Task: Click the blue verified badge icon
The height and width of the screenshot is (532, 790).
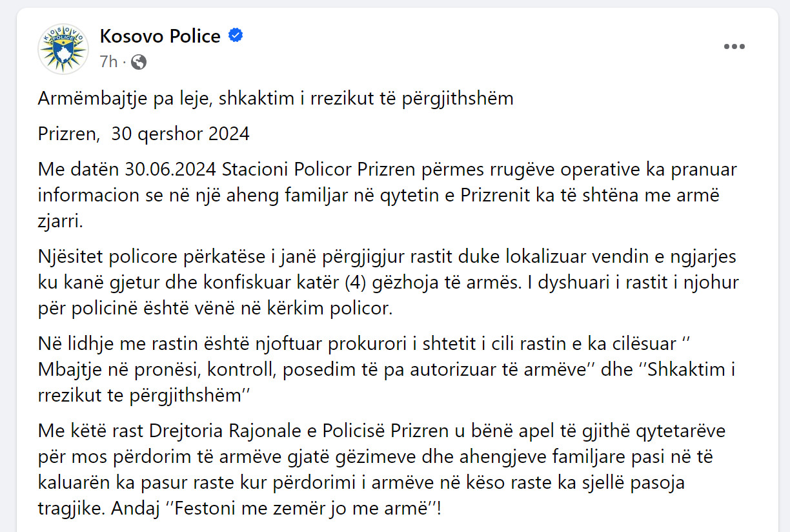Action: 236,36
